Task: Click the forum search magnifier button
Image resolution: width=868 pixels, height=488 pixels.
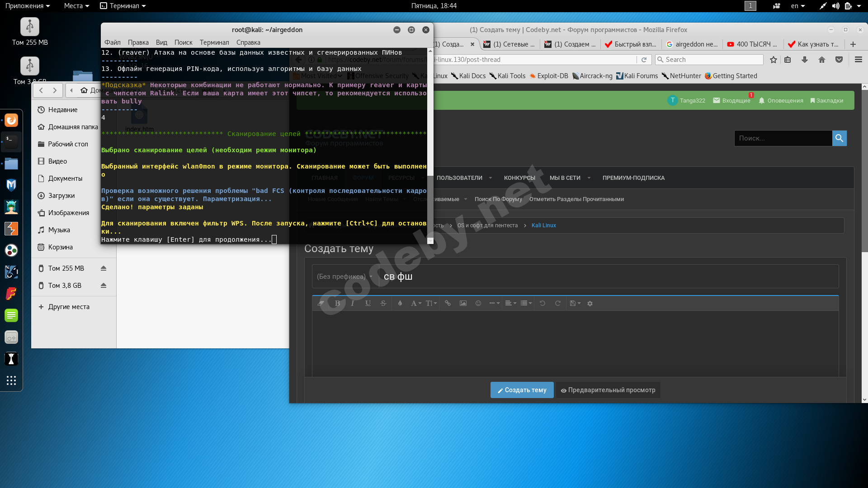Action: point(839,138)
